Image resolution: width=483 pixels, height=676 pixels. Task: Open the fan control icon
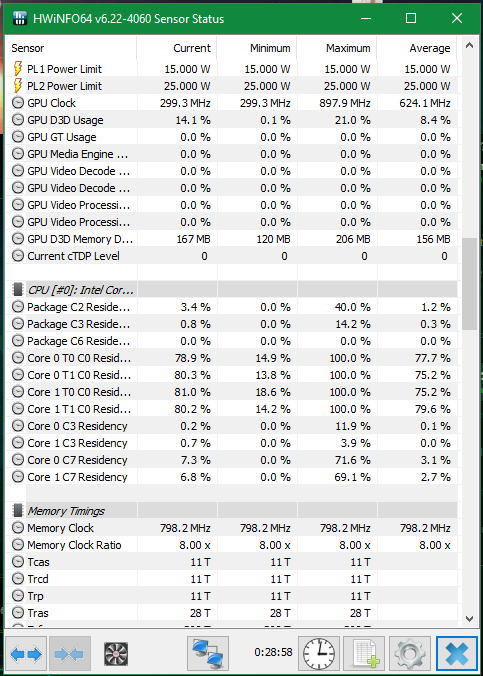click(116, 654)
